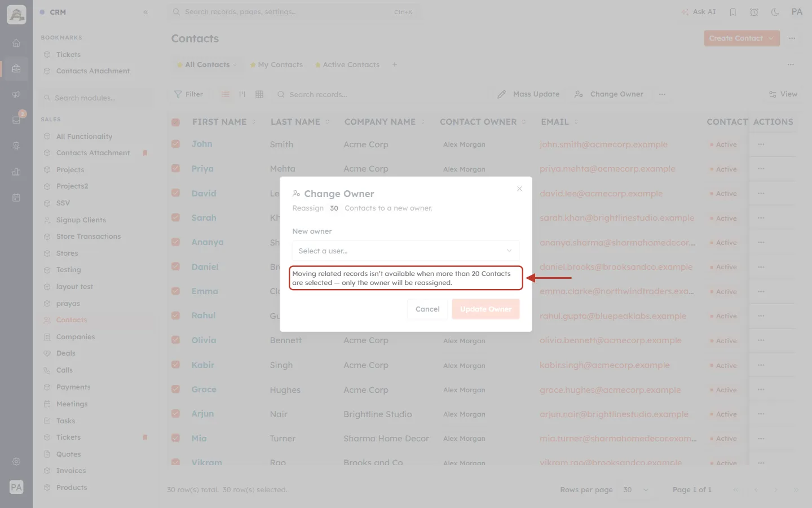The width and height of the screenshot is (812, 508).
Task: Uncheck the Priya Mehta row checkbox
Action: click(x=175, y=168)
